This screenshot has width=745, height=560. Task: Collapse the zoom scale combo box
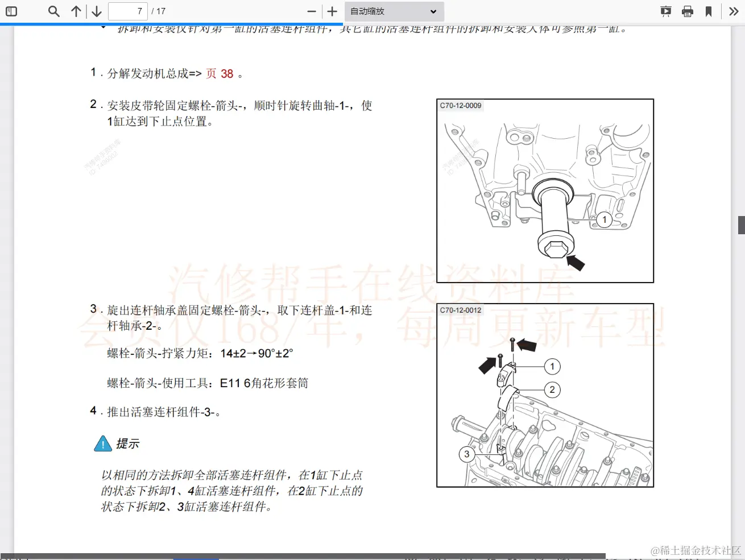click(x=394, y=11)
